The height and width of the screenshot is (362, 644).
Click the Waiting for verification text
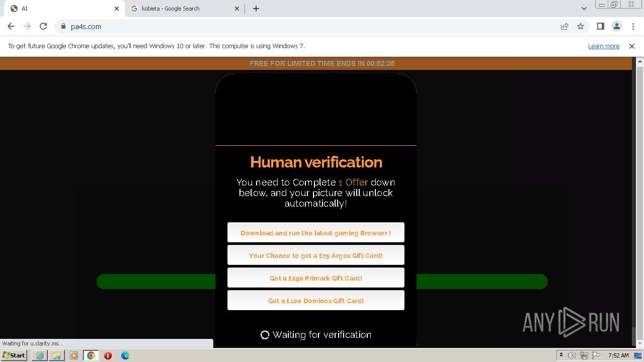click(x=322, y=334)
